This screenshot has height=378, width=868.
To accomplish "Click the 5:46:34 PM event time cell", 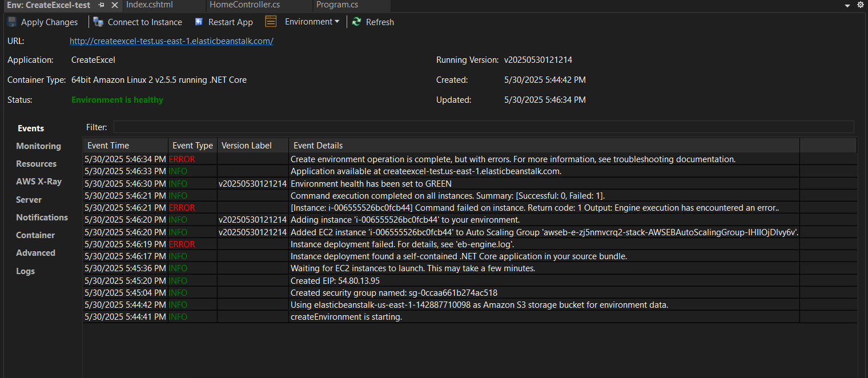I will [x=126, y=159].
